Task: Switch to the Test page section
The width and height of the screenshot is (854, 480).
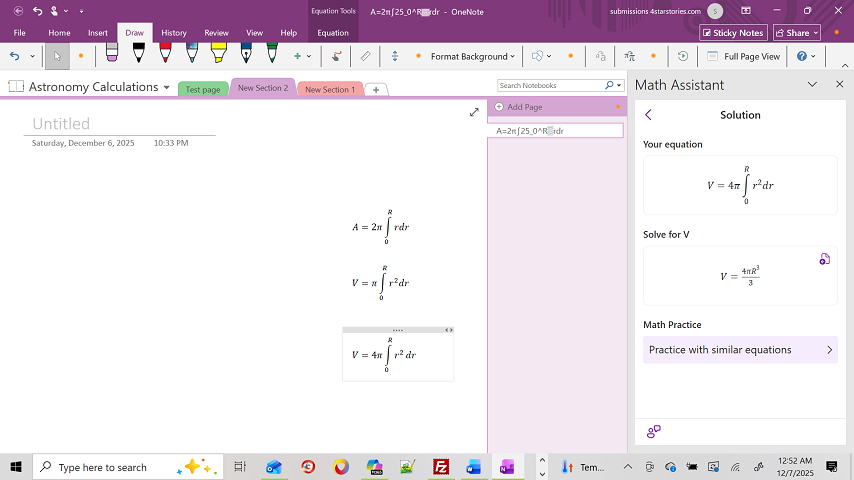Action: coord(203,89)
